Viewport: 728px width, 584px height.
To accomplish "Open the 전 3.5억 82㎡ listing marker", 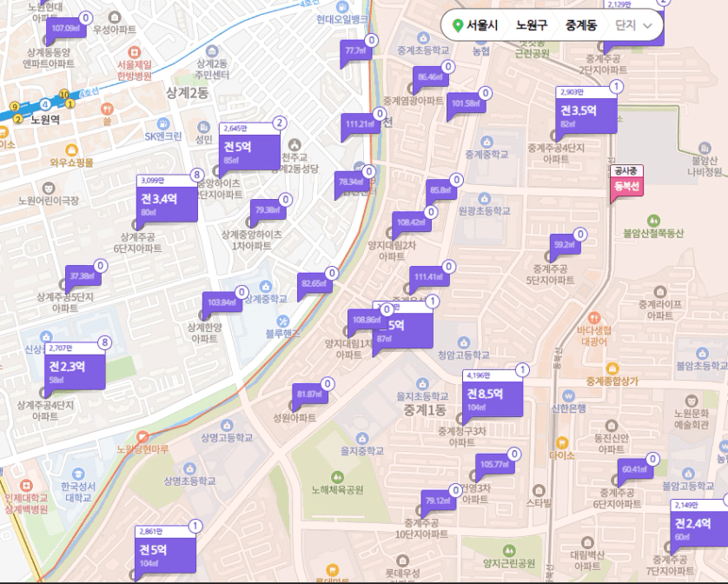I will click(x=586, y=110).
